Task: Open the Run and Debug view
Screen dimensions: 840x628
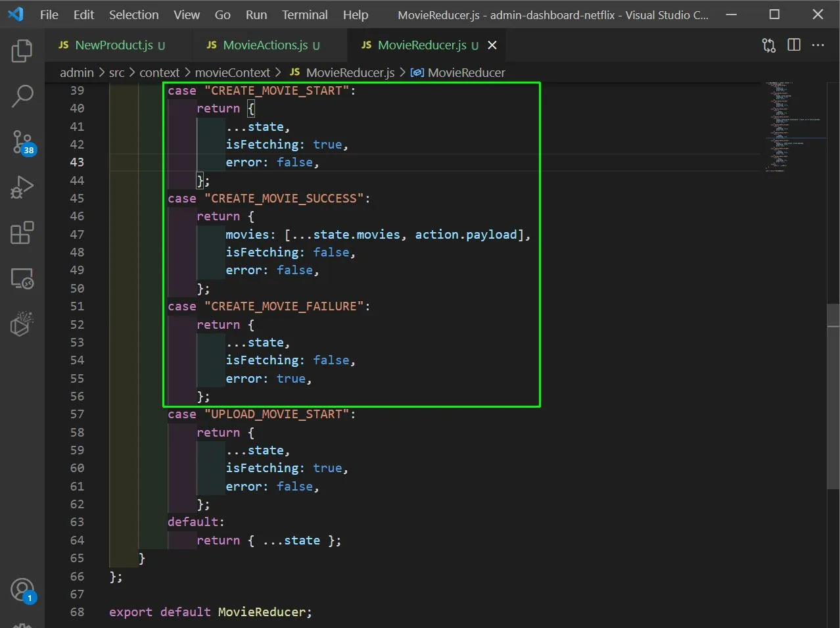Action: pos(22,187)
